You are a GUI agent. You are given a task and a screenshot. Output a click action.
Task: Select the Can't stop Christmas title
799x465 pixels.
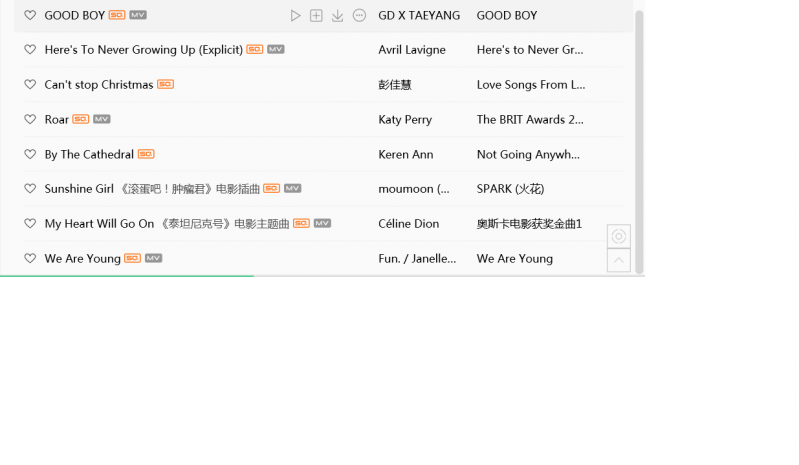click(x=99, y=85)
